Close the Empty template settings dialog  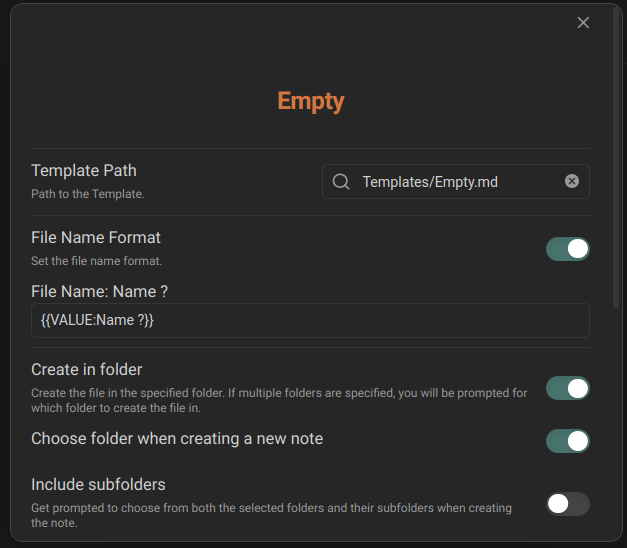coord(583,23)
